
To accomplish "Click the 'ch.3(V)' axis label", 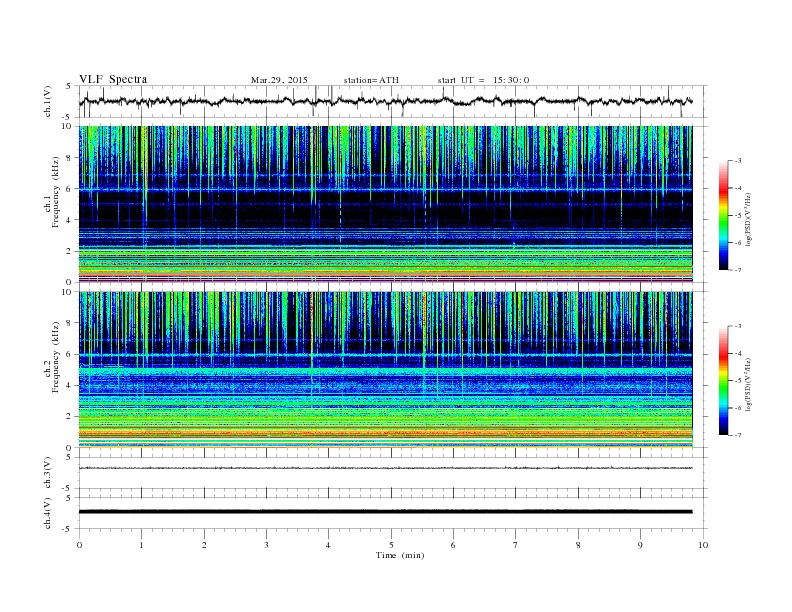I will click(48, 473).
